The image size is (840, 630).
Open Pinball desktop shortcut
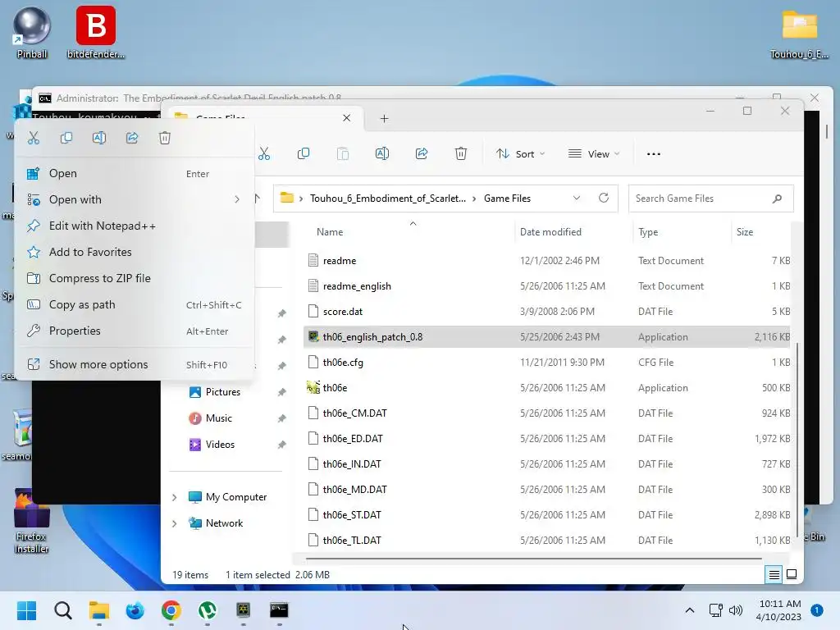(x=32, y=32)
